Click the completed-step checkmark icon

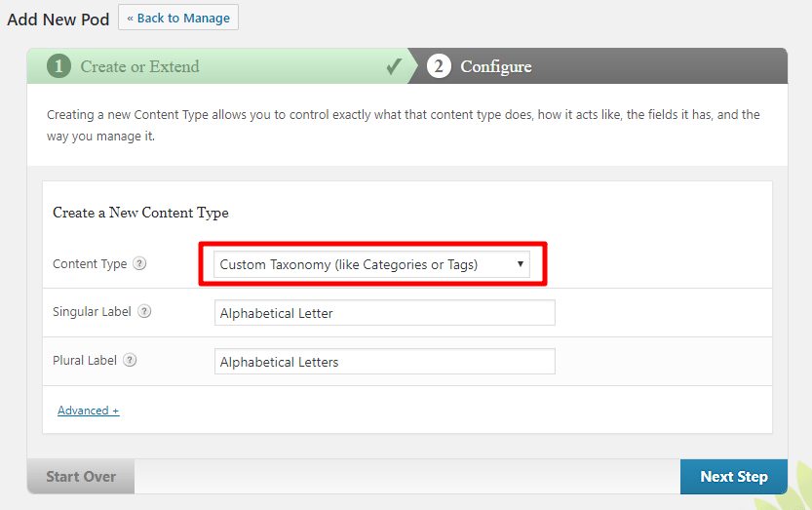(394, 66)
